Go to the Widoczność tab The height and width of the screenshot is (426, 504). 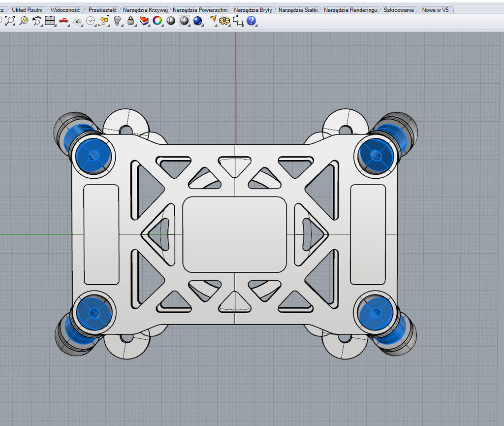[x=65, y=10]
